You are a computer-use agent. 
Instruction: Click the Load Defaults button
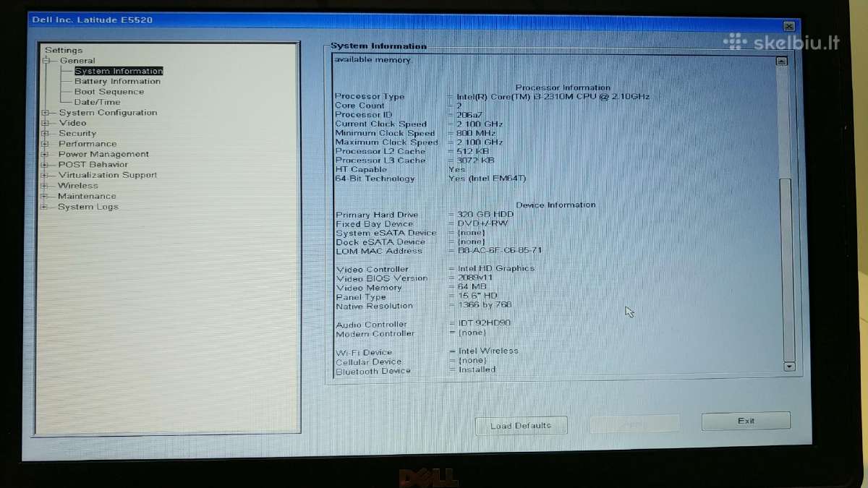(x=521, y=426)
